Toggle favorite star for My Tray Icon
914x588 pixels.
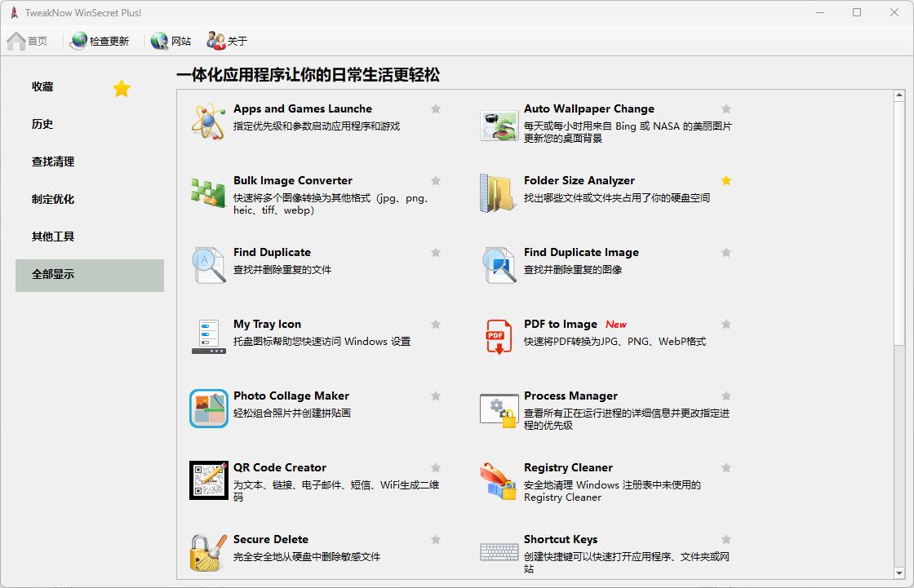click(436, 324)
